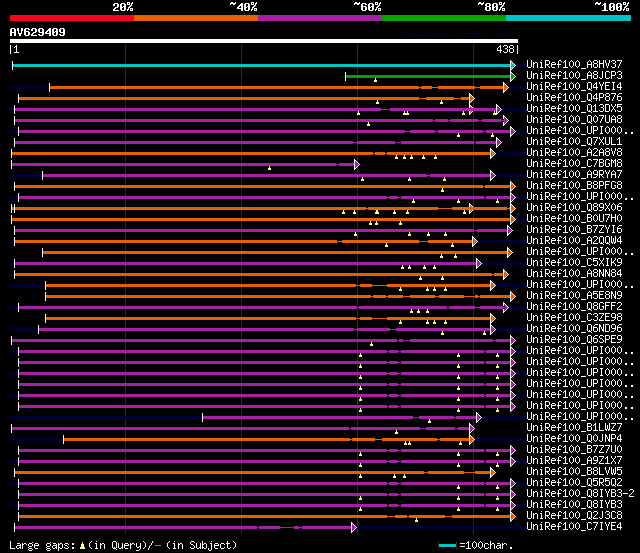Click the UniRef100_A2A8V8 label
The image size is (640, 553).
click(574, 152)
